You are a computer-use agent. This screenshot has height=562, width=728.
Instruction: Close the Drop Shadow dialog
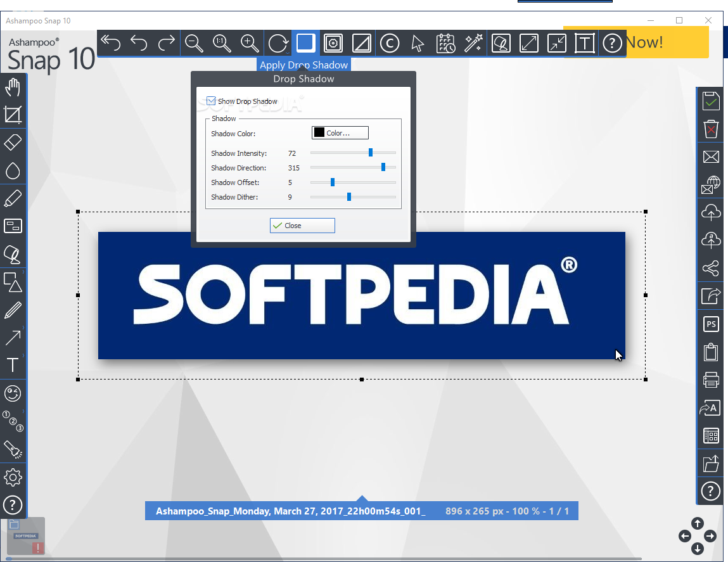coord(302,226)
